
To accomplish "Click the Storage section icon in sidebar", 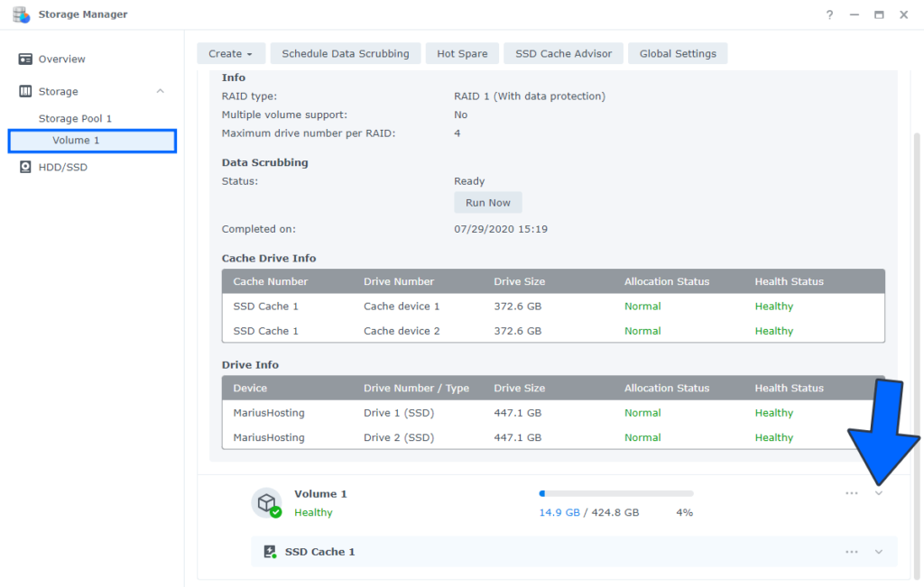I will (x=25, y=92).
